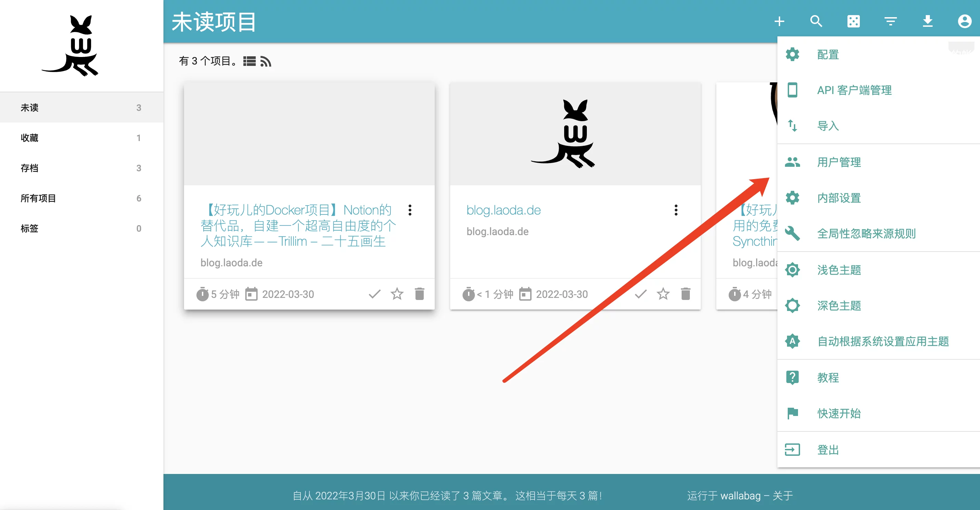Open the 收藏 favorites sidebar link
This screenshot has width=980, height=510.
click(x=30, y=138)
